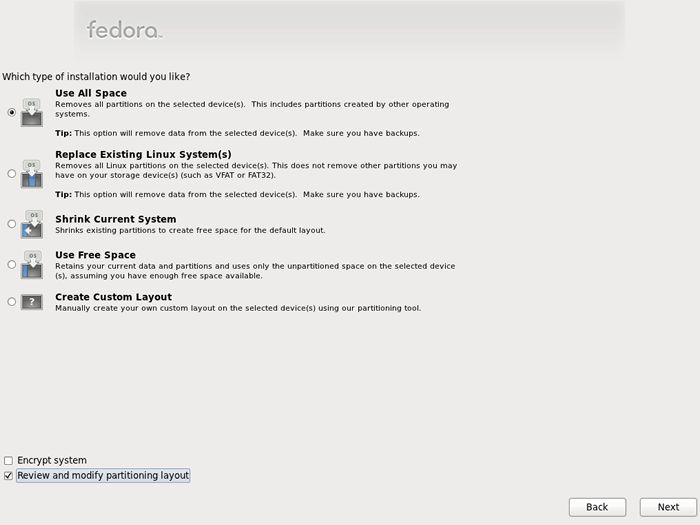The height and width of the screenshot is (525, 700).
Task: Click the Create Custom Layout heading
Action: click(x=113, y=297)
